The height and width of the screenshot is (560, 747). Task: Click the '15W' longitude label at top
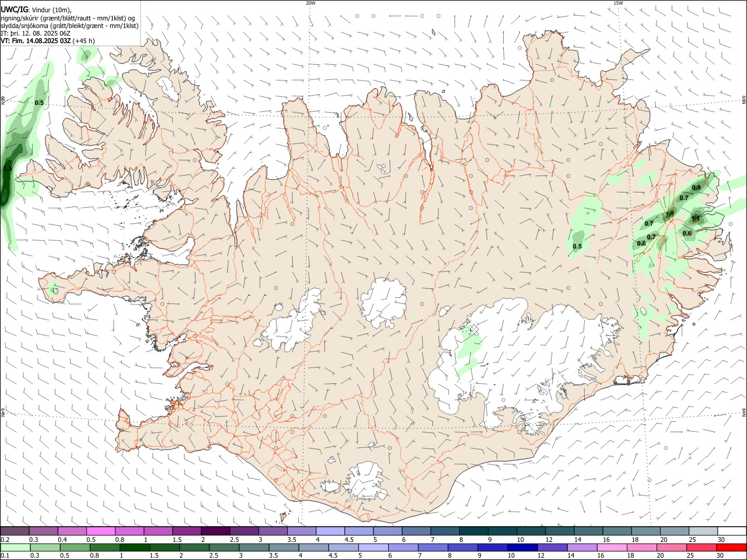(x=618, y=3)
